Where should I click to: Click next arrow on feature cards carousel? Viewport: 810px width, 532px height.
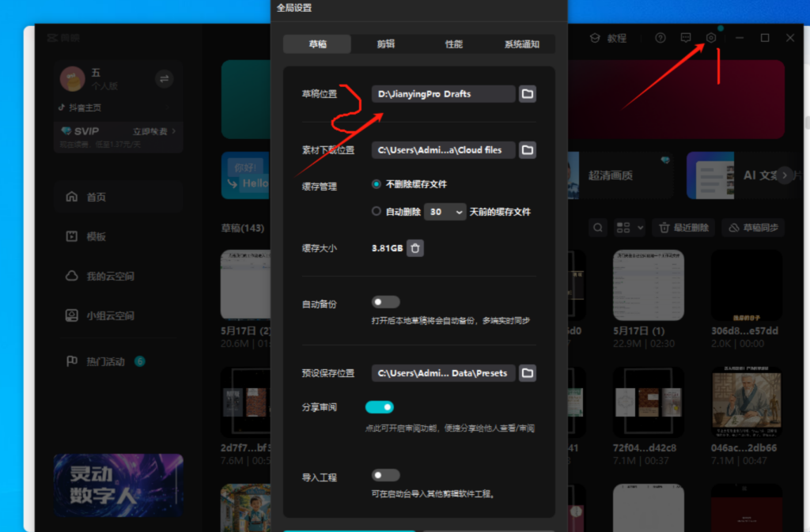[785, 175]
